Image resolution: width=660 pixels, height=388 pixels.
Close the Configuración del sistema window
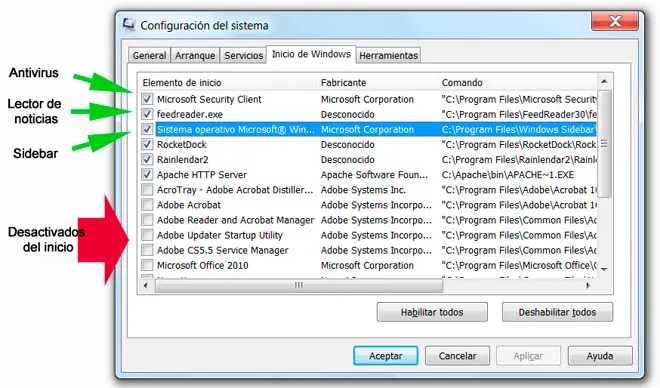[614, 21]
